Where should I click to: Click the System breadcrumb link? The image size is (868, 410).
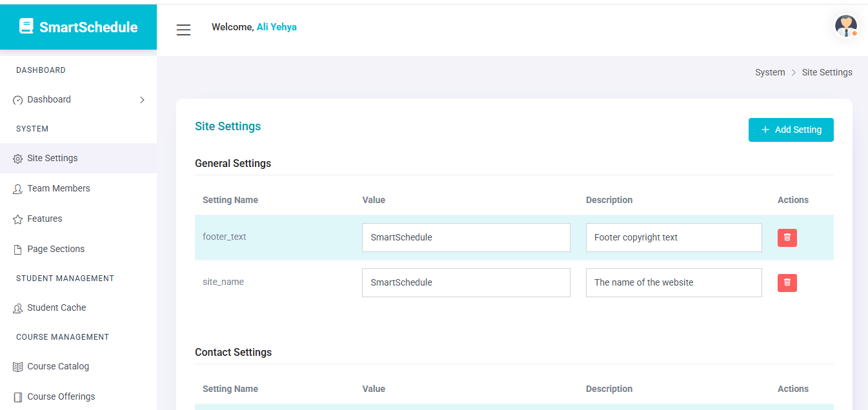(x=769, y=73)
